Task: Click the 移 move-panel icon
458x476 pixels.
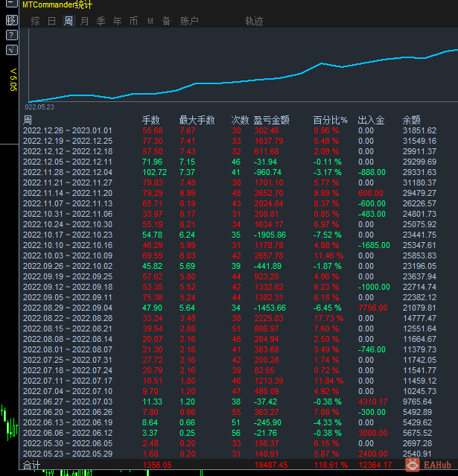Action: [x=11, y=20]
